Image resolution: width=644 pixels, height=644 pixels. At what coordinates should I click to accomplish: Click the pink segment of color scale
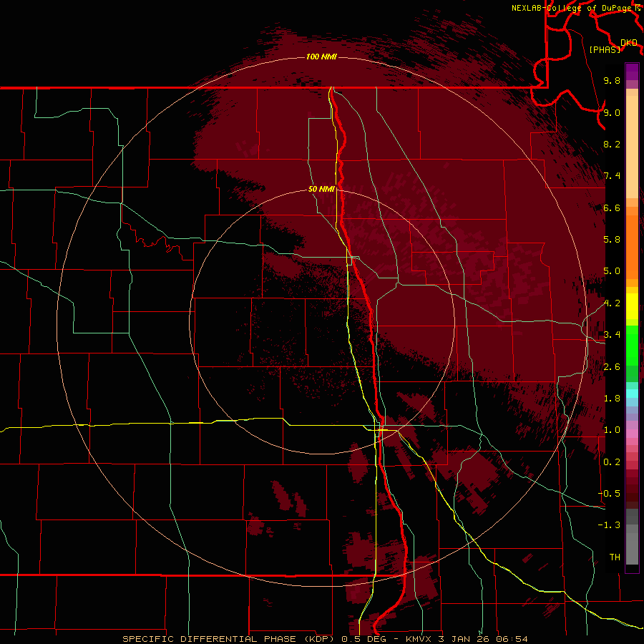coord(632,434)
